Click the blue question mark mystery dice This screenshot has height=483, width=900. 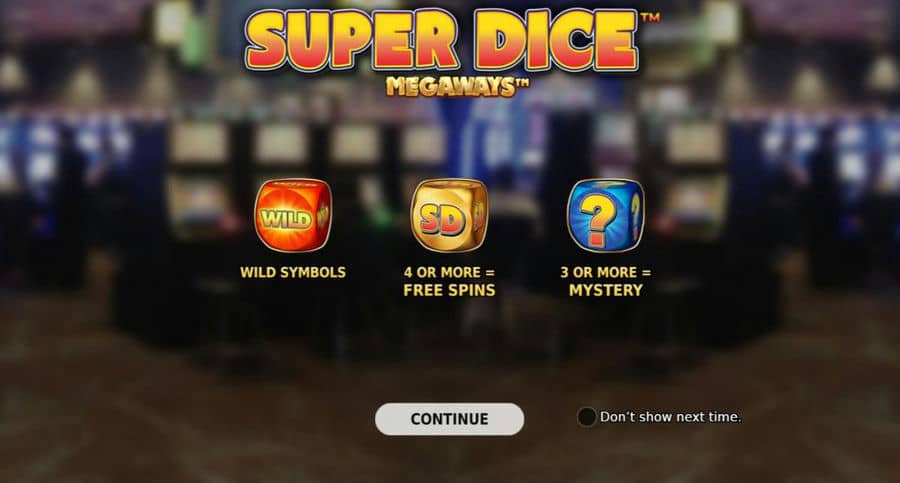pos(606,215)
